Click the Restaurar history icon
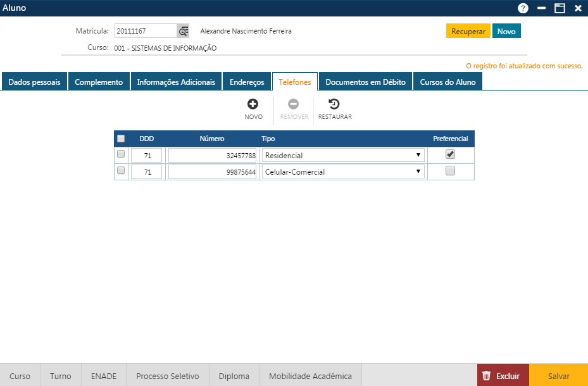Image resolution: width=588 pixels, height=386 pixels. [334, 104]
